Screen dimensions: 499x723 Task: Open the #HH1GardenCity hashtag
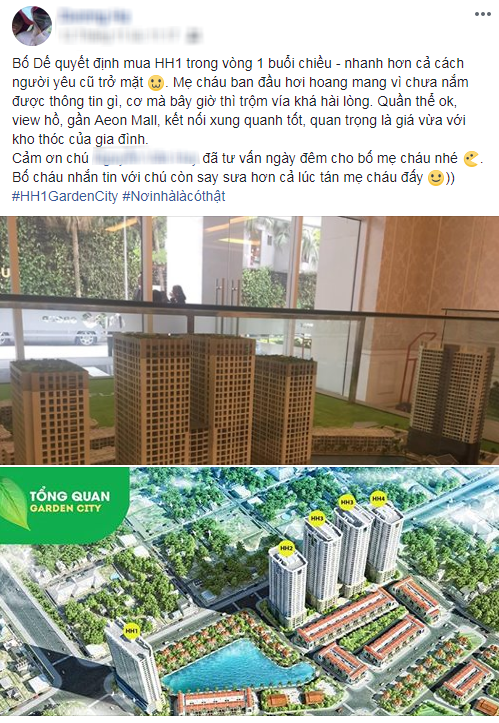[x=65, y=196]
